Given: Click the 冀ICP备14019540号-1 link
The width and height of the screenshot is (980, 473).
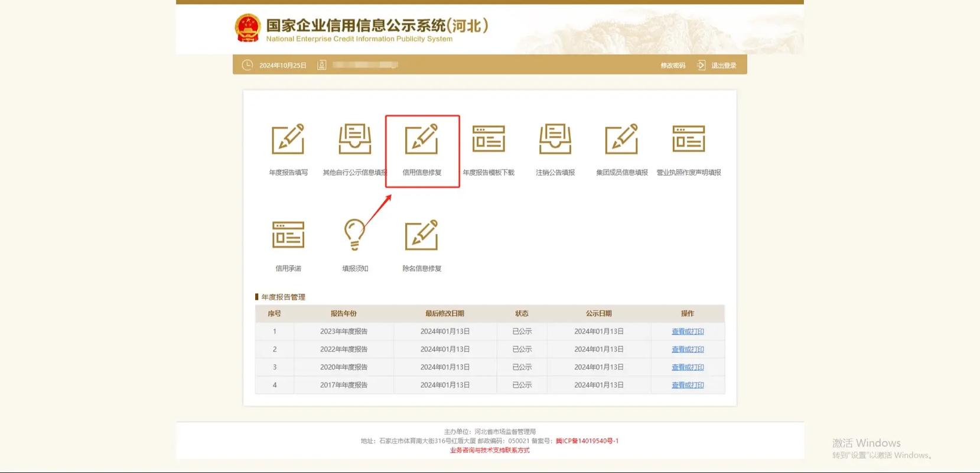Looking at the screenshot, I should click(x=587, y=441).
